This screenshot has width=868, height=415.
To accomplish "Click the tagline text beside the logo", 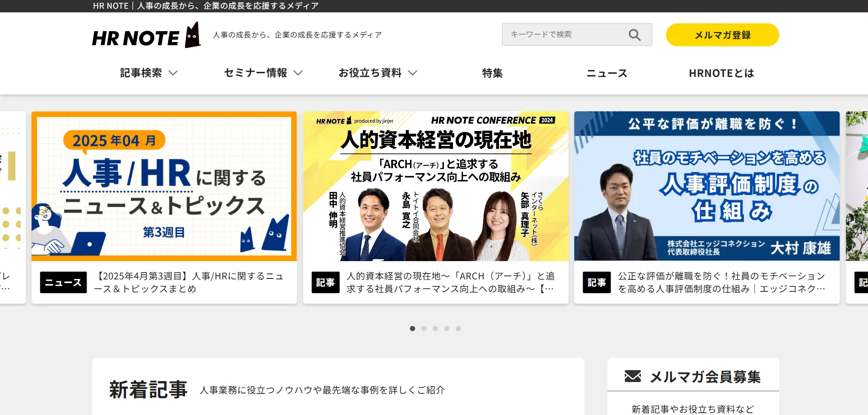I will pos(297,35).
